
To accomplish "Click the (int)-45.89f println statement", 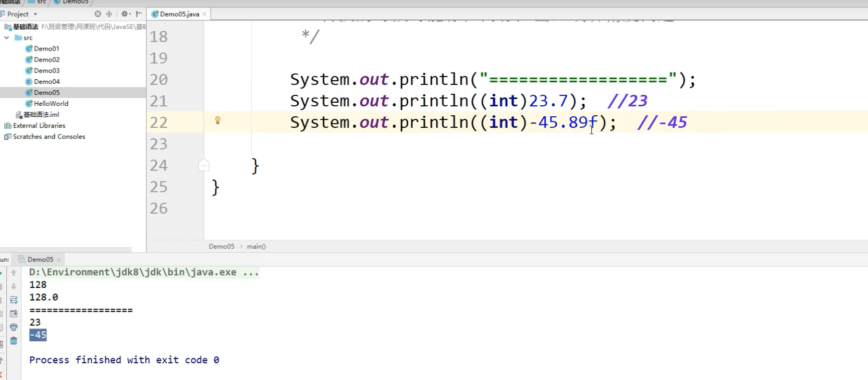I will click(453, 122).
